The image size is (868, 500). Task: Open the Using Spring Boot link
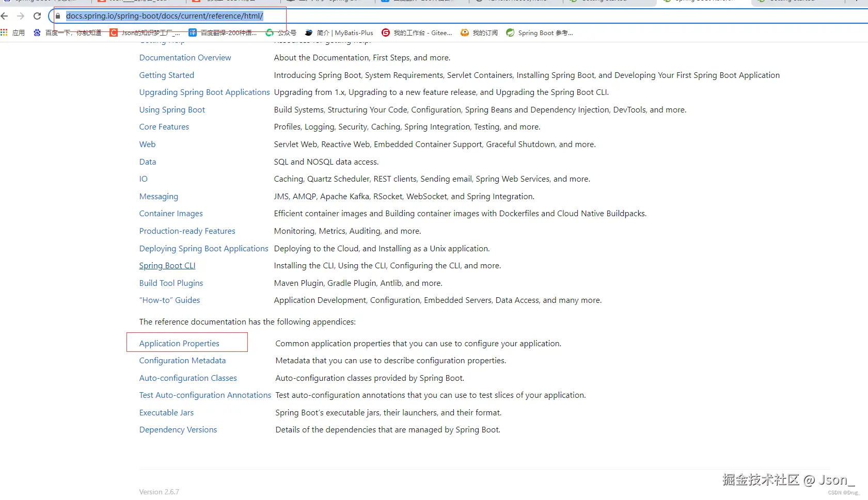(172, 110)
